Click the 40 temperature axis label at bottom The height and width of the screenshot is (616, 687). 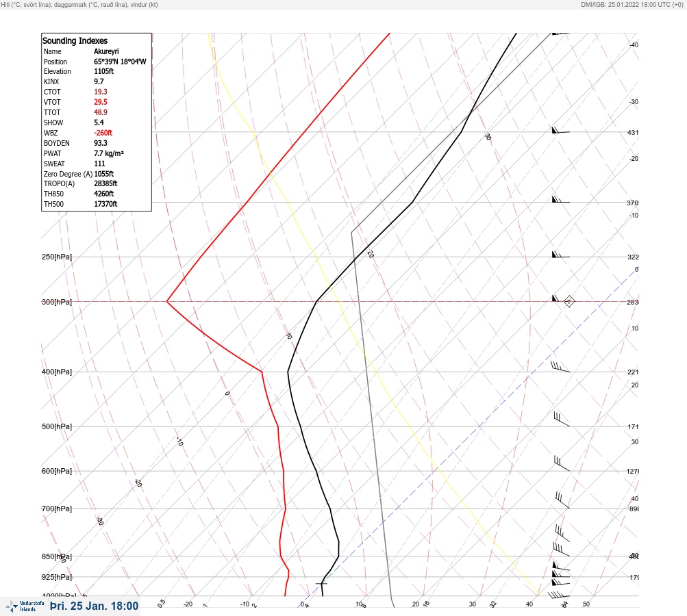[529, 604]
